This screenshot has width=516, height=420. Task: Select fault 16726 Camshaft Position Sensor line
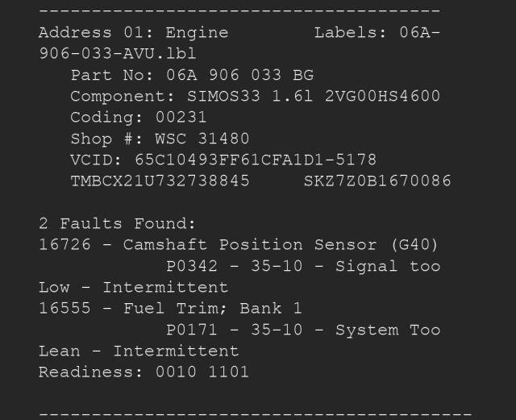[239, 244]
